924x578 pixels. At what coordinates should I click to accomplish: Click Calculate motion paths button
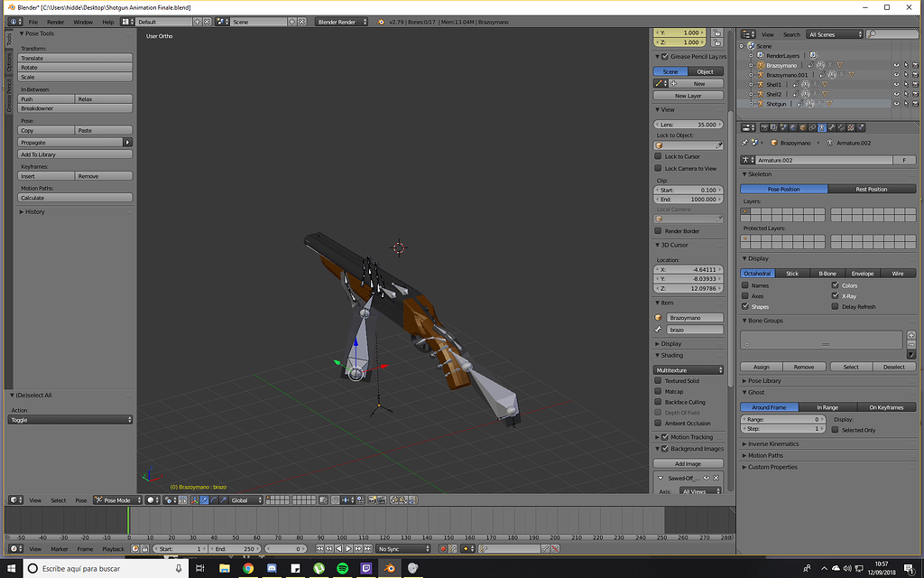75,198
